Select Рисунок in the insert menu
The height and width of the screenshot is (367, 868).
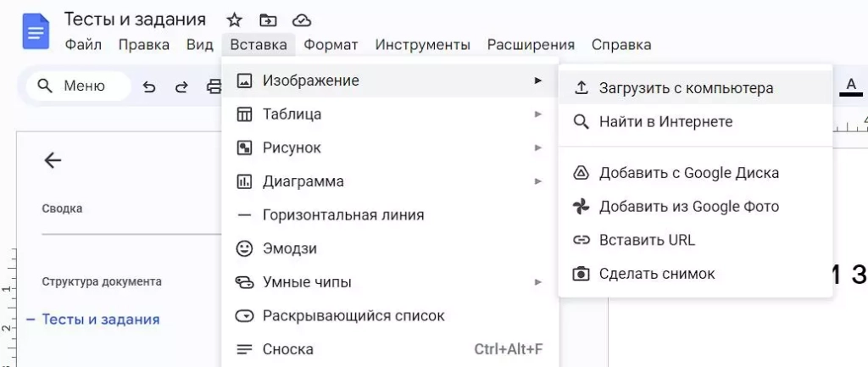point(390,147)
